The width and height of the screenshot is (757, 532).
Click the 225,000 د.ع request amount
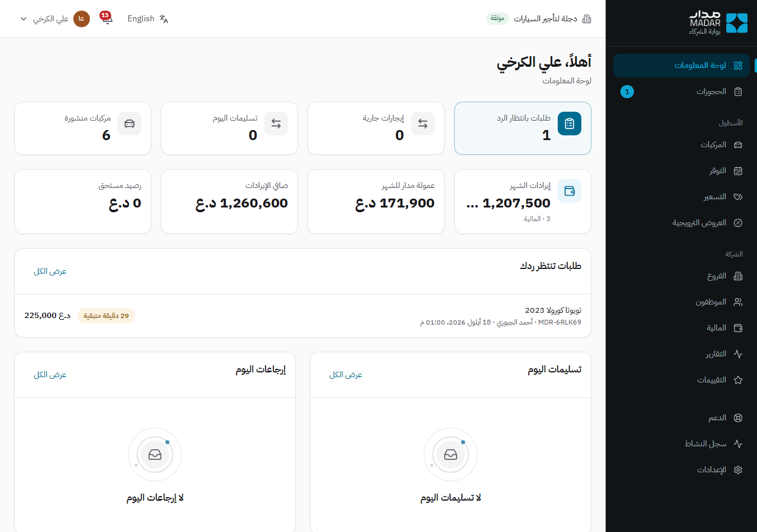[47, 316]
